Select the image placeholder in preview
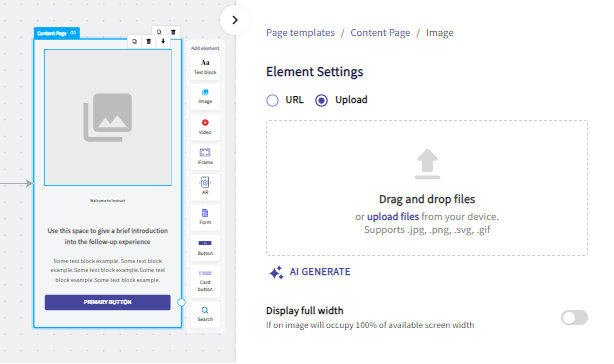This screenshot has width=614, height=364. point(108,117)
